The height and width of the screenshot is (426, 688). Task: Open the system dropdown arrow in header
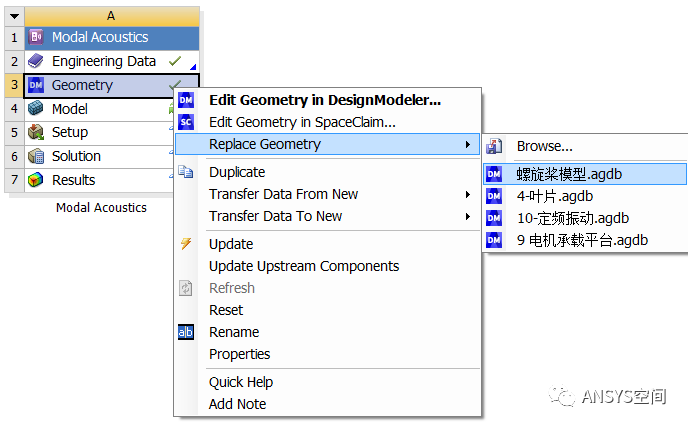(14, 16)
